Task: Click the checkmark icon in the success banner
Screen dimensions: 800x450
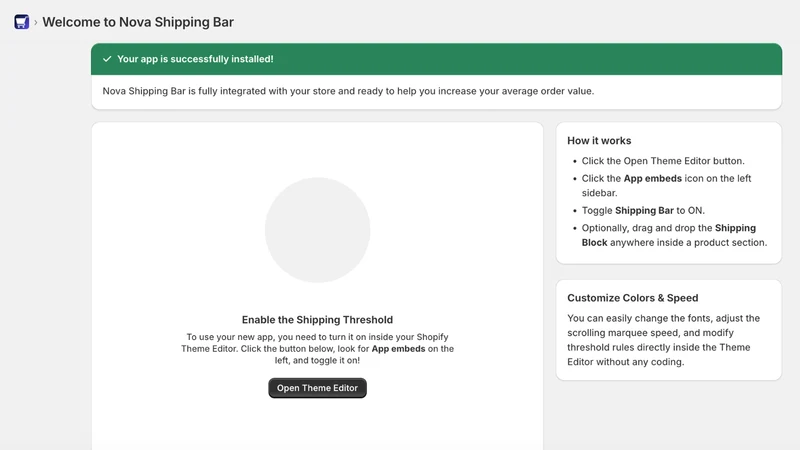Action: click(107, 59)
